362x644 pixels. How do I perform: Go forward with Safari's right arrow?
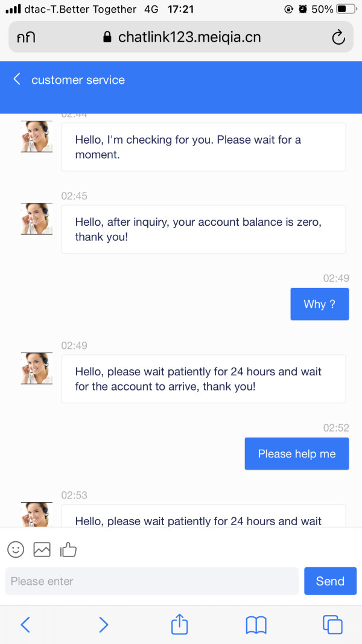[103, 625]
